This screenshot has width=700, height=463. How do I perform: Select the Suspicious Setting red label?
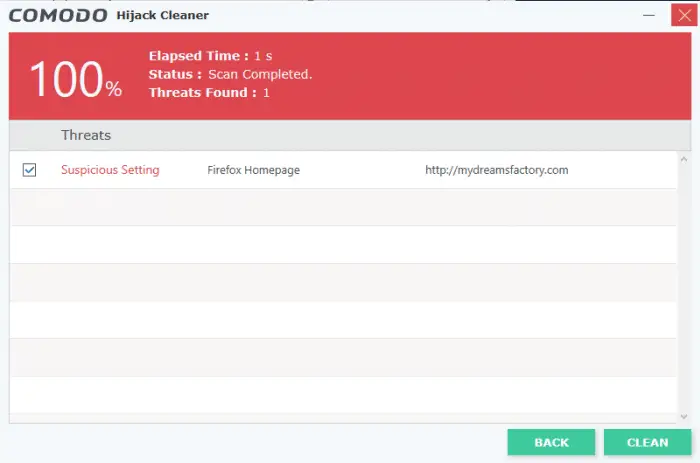point(110,170)
